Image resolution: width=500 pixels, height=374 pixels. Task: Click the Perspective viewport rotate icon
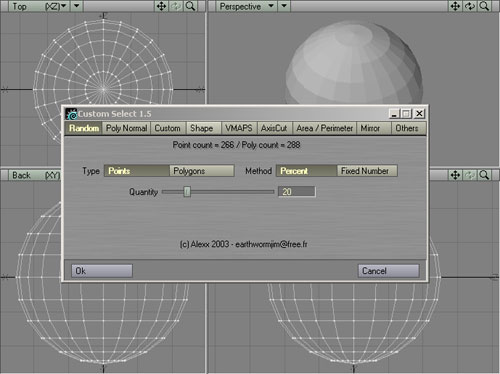click(470, 6)
